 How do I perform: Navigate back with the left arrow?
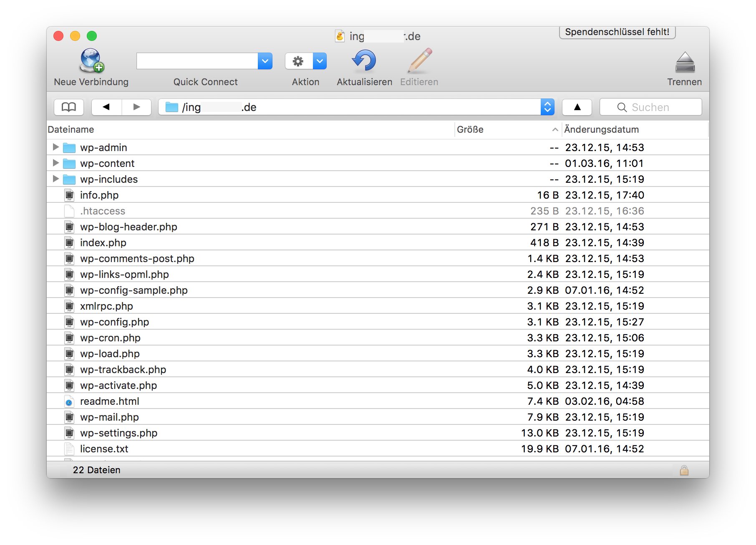(x=106, y=107)
